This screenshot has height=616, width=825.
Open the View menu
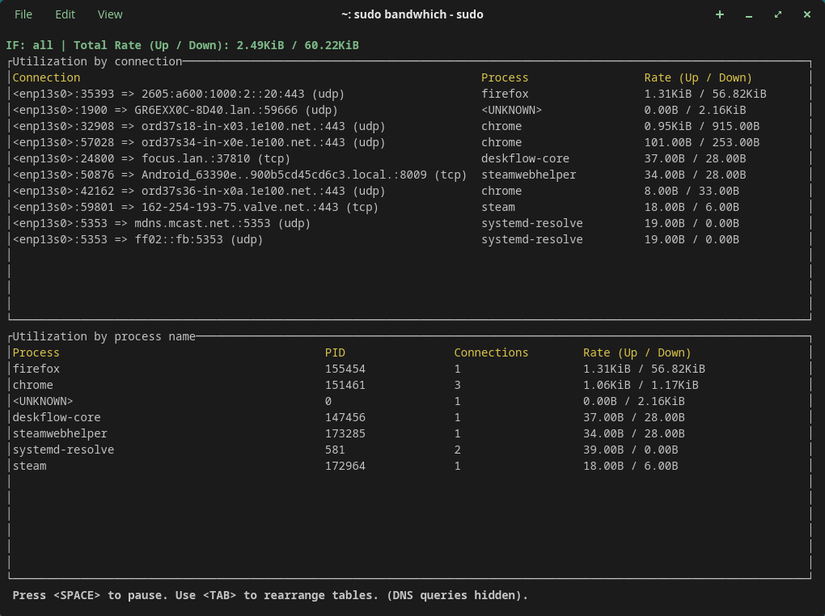coord(110,14)
